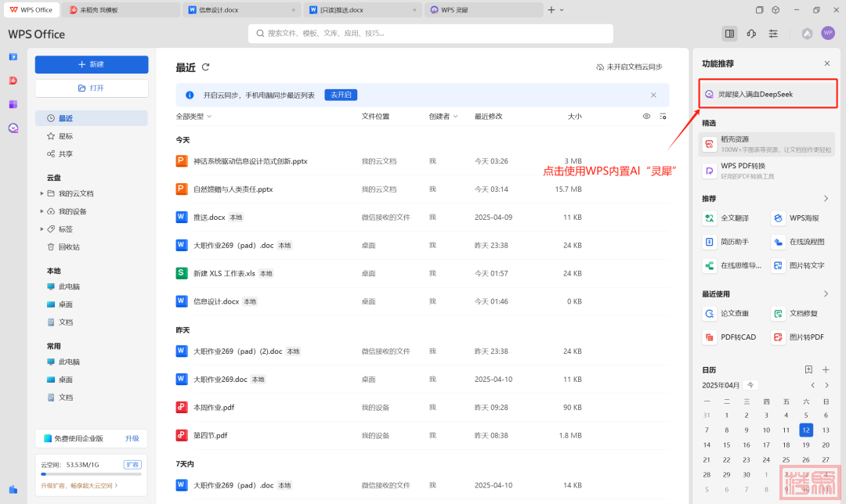This screenshot has width=846, height=504.
Task: Launch the 图片转PDF tool
Action: (x=799, y=337)
